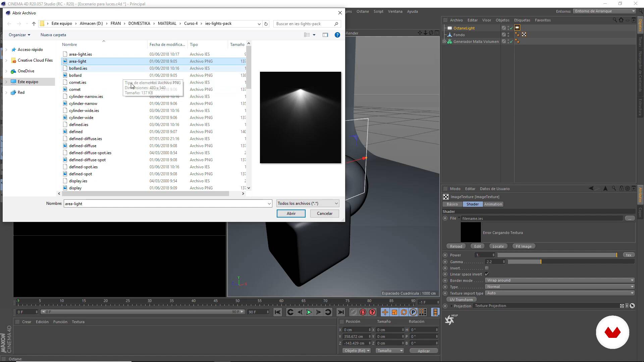Click Aplicar coordinates button

coord(424,351)
